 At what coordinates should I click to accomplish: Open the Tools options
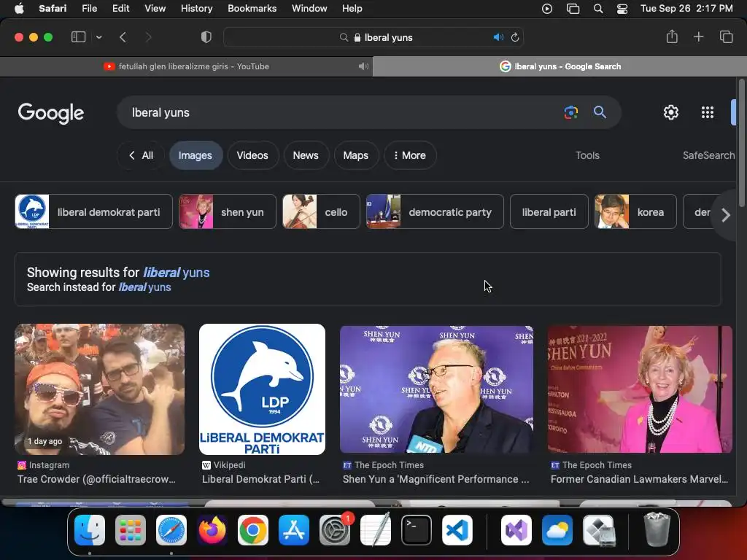click(x=587, y=155)
